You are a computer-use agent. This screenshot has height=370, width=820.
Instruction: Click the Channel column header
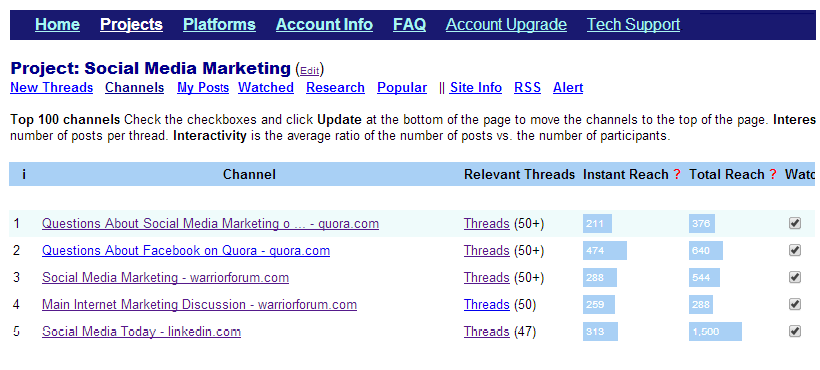pyautogui.click(x=249, y=175)
